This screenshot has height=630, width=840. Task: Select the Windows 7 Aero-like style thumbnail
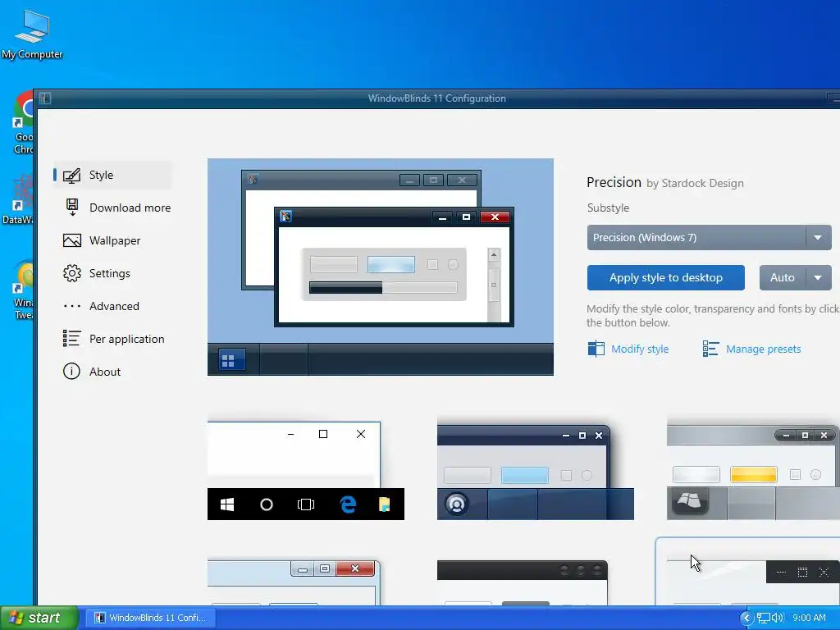click(294, 582)
